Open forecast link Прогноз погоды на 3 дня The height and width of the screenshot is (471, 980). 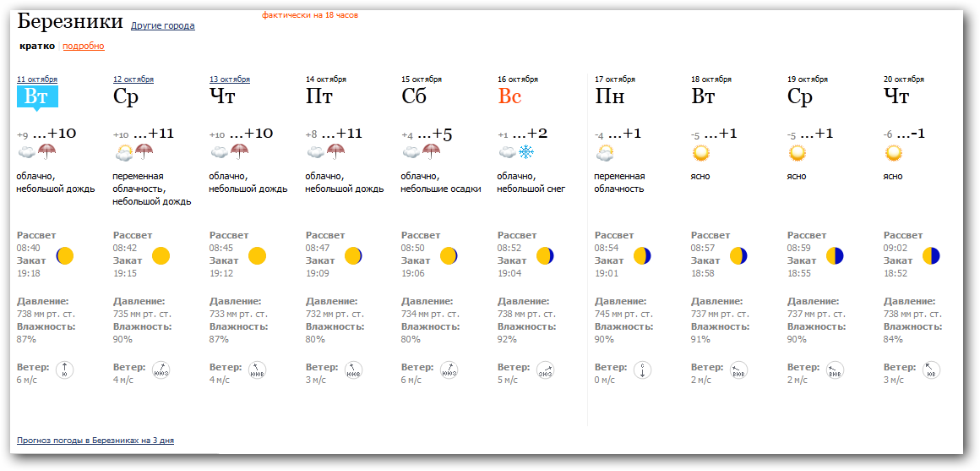[95, 441]
